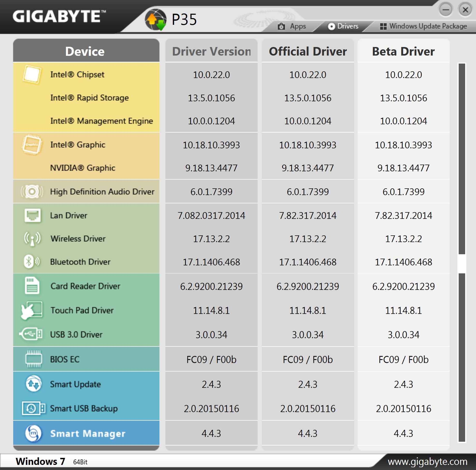Select the Smart Update row label
Screen dimensions: 476x470
(75, 384)
